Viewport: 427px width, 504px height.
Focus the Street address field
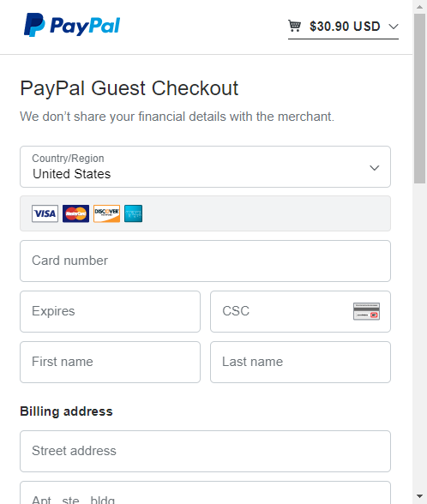(205, 451)
